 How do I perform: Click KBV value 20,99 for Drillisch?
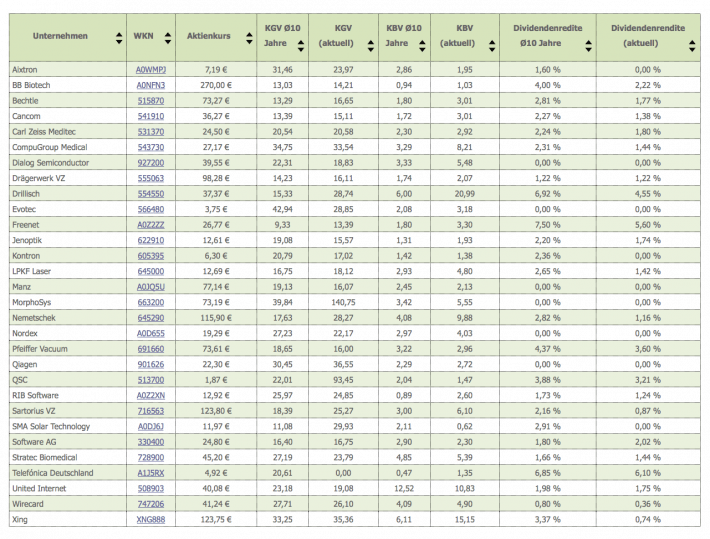coord(465,194)
